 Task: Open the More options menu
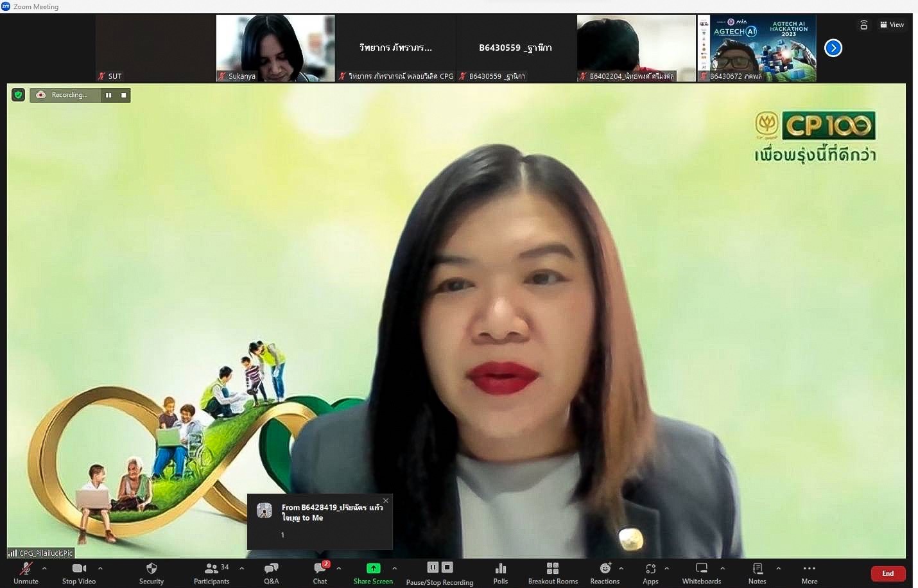[809, 572]
